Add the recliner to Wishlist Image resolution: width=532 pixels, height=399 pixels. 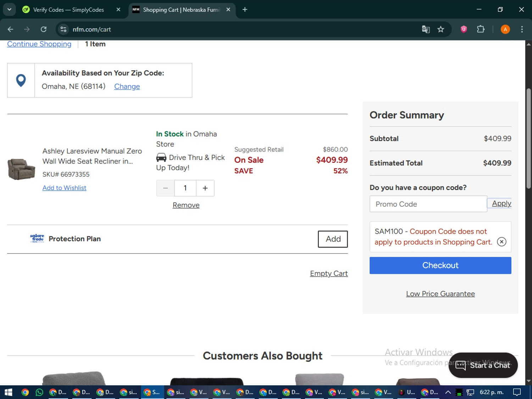coord(64,188)
